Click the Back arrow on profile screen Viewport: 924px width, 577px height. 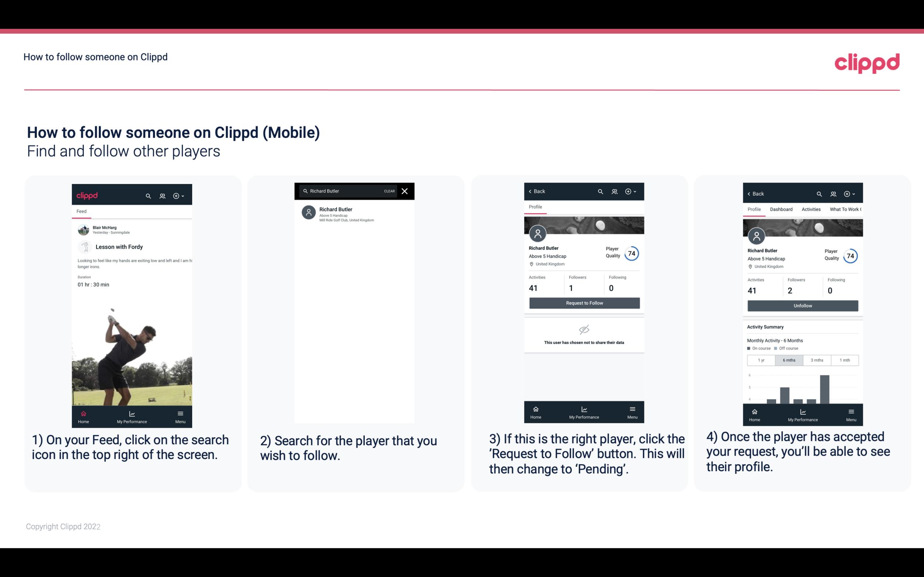tap(532, 191)
